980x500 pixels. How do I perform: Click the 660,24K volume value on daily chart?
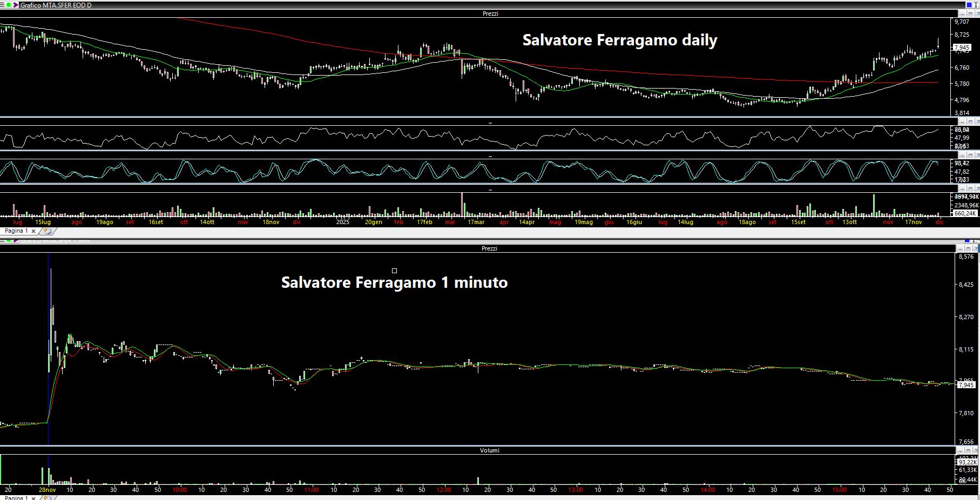pyautogui.click(x=965, y=213)
